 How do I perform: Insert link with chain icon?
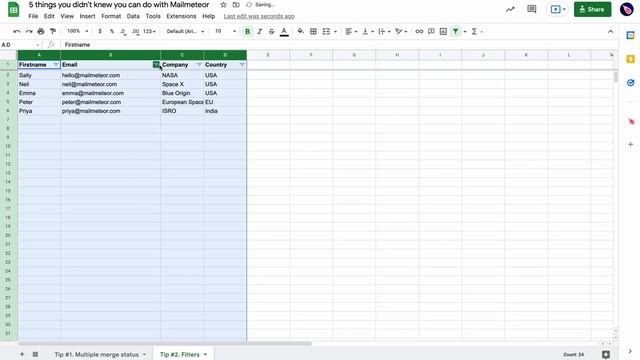(x=419, y=31)
